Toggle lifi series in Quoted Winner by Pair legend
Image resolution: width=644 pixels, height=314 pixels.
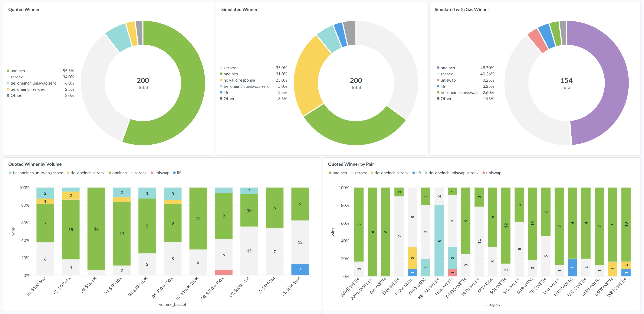tap(416, 173)
